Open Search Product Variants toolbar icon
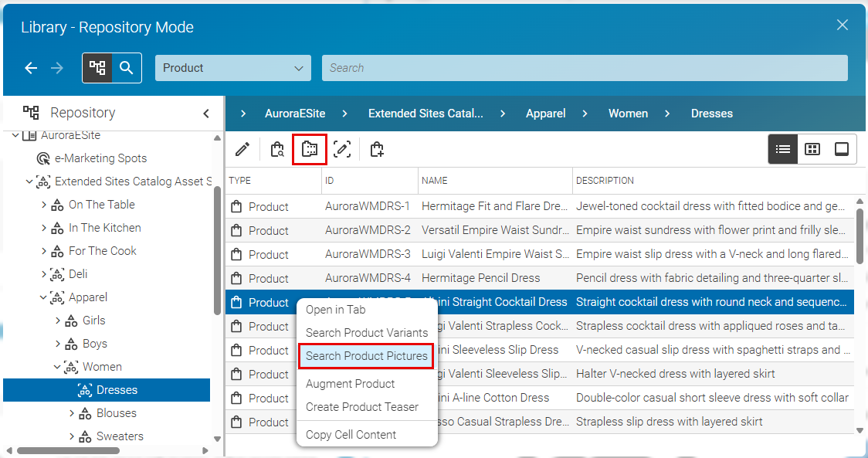Image resolution: width=868 pixels, height=458 pixels. pyautogui.click(x=277, y=149)
